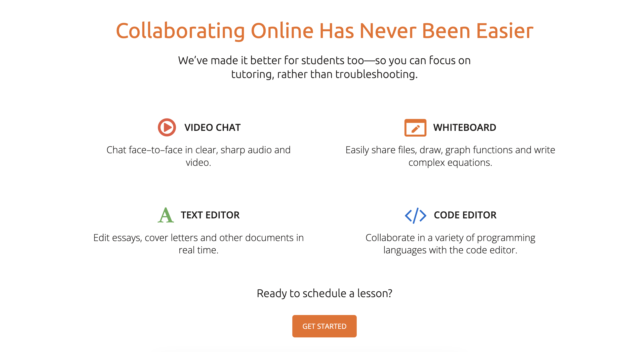Click the GET STARTED button
Image resolution: width=644 pixels, height=352 pixels.
(324, 326)
